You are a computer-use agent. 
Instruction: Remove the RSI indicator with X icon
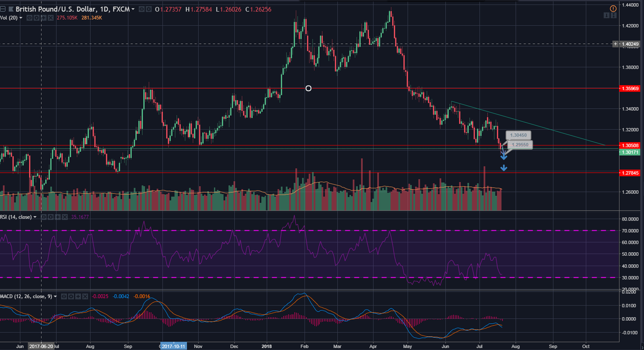point(65,217)
